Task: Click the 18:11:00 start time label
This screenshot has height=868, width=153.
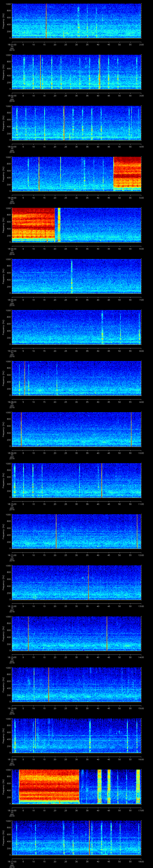Action: click(x=12, y=555)
